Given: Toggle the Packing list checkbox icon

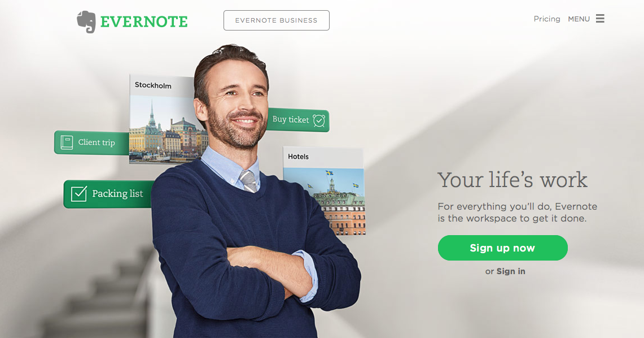Looking at the screenshot, I should click(x=79, y=193).
